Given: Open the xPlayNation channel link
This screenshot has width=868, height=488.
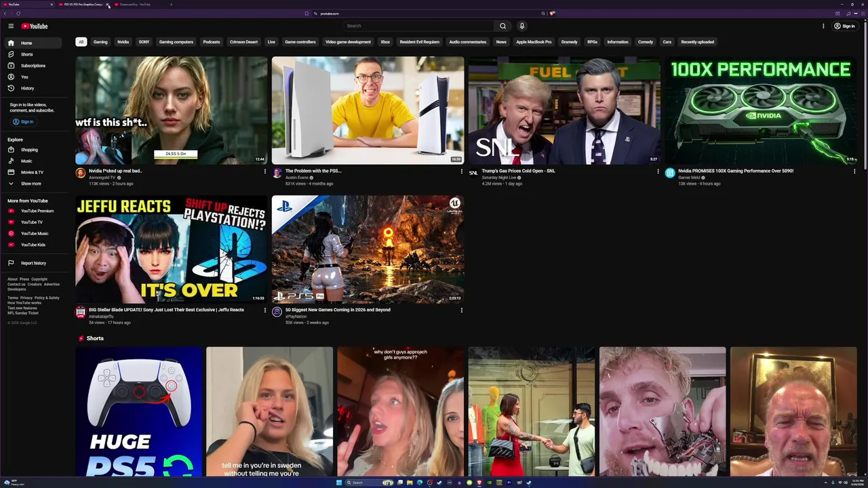Looking at the screenshot, I should coord(296,317).
